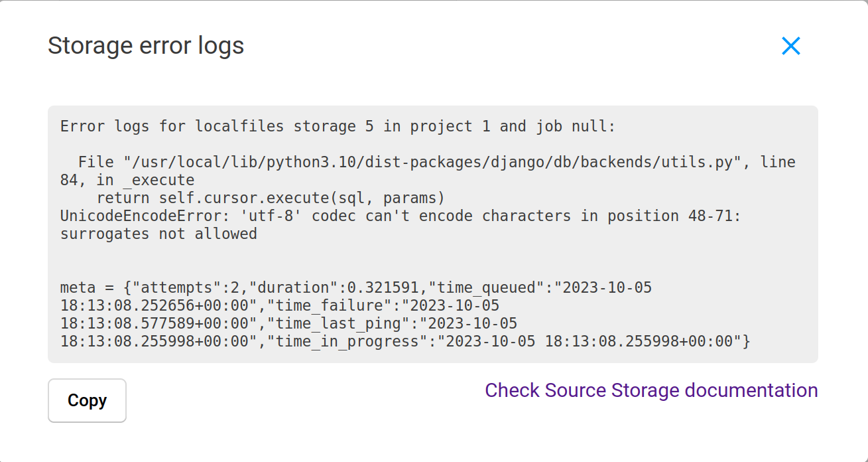The width and height of the screenshot is (868, 462).
Task: Open Check Source Storage documentation link
Action: (x=651, y=390)
